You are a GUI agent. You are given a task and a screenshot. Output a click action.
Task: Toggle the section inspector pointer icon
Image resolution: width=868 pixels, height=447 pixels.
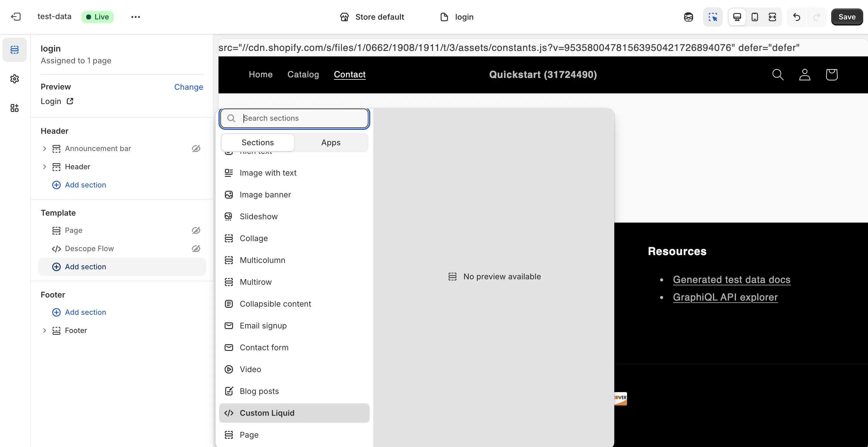click(713, 17)
